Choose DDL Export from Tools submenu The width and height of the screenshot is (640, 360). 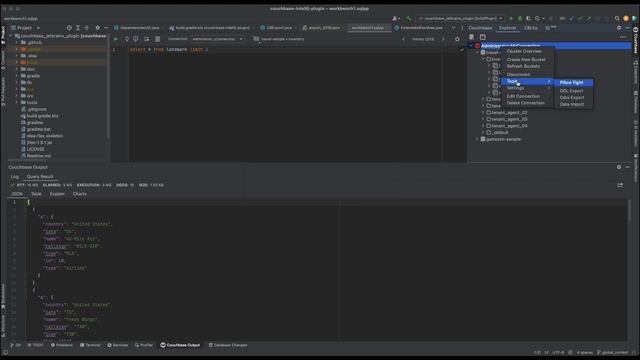(x=573, y=91)
